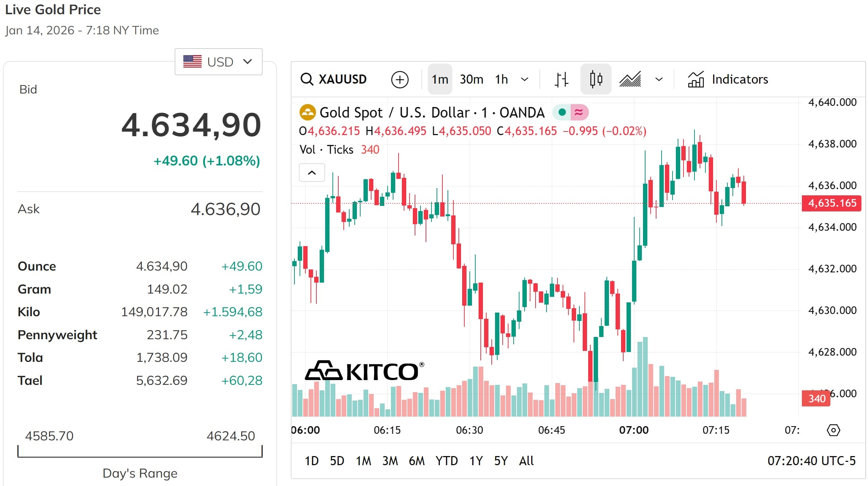The height and width of the screenshot is (486, 868).
Task: Click the YTD range button
Action: coord(446,461)
